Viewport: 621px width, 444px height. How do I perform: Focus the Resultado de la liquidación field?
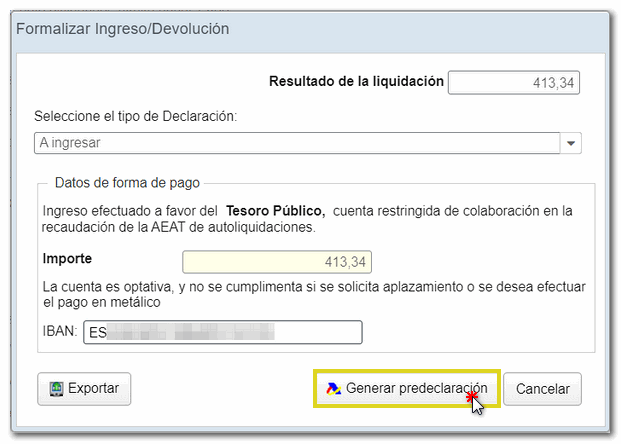[x=514, y=82]
